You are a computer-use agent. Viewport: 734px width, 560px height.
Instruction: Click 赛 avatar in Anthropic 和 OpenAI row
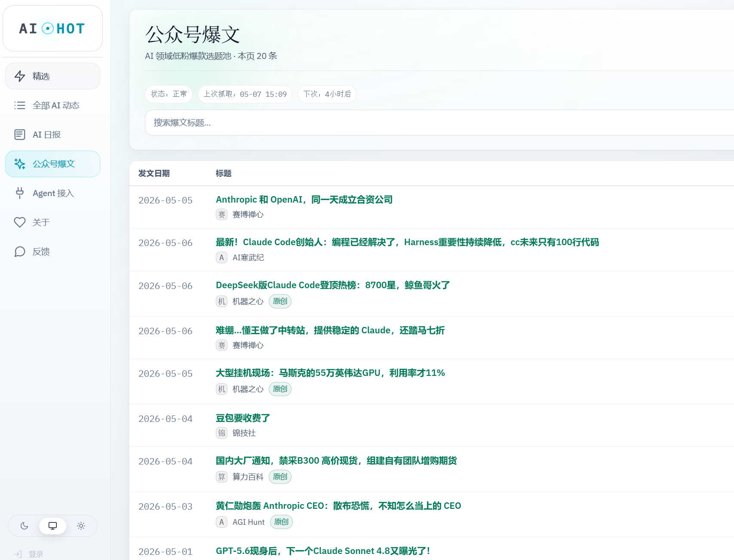click(221, 214)
